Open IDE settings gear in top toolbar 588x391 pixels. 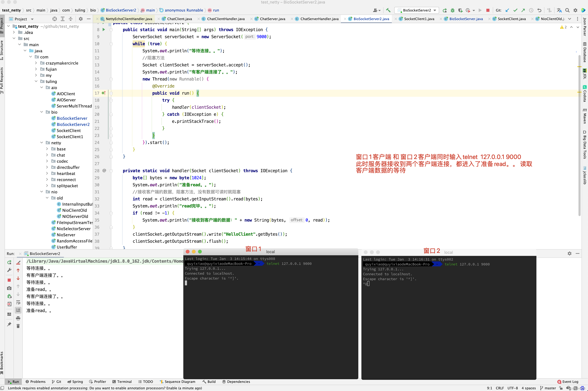pyautogui.click(x=575, y=10)
